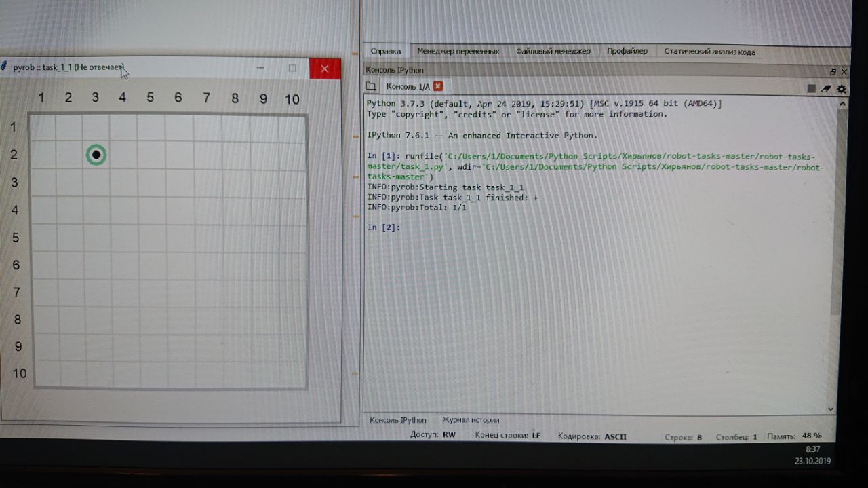Open the Журнал истории tab
This screenshot has width=868, height=488.
pos(471,420)
